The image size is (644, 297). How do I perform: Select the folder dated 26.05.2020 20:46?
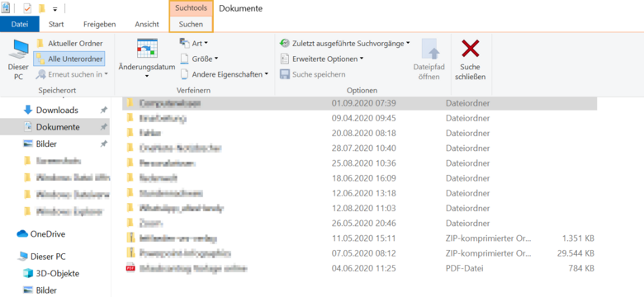pos(359,224)
